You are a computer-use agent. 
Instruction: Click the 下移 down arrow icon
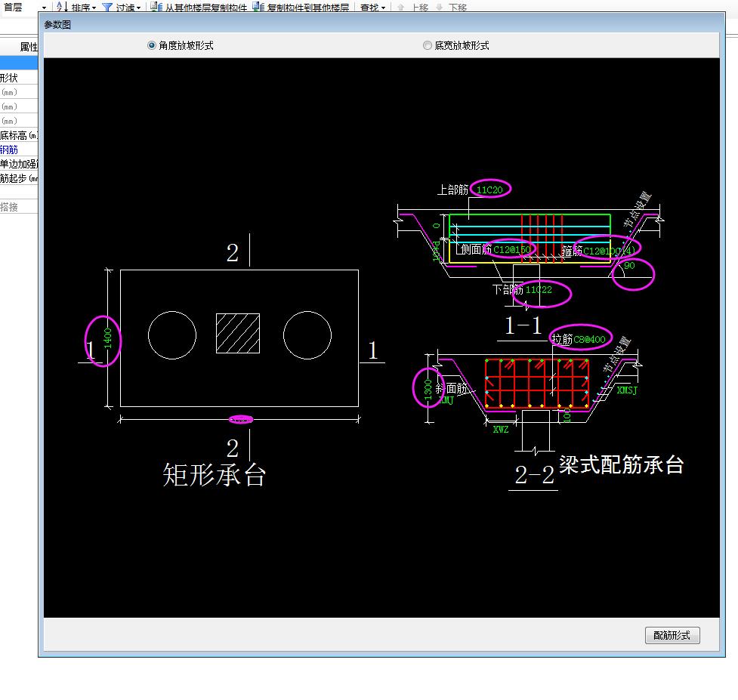[x=439, y=8]
